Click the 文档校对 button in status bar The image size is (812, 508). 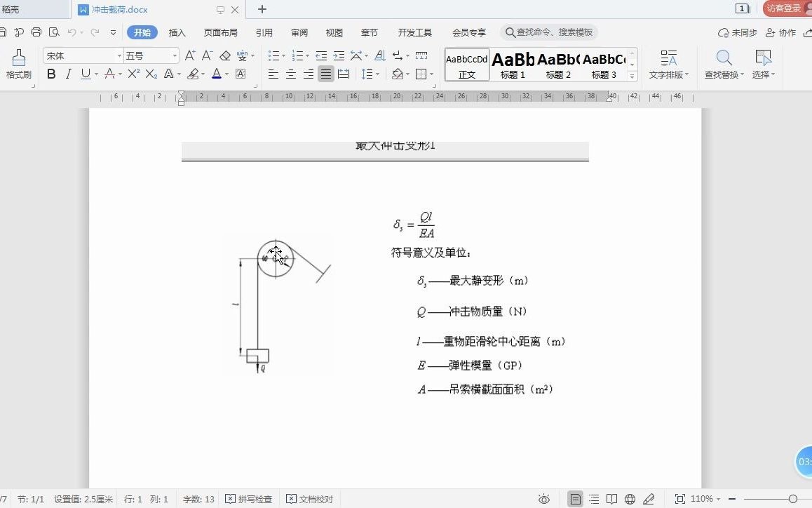click(309, 499)
